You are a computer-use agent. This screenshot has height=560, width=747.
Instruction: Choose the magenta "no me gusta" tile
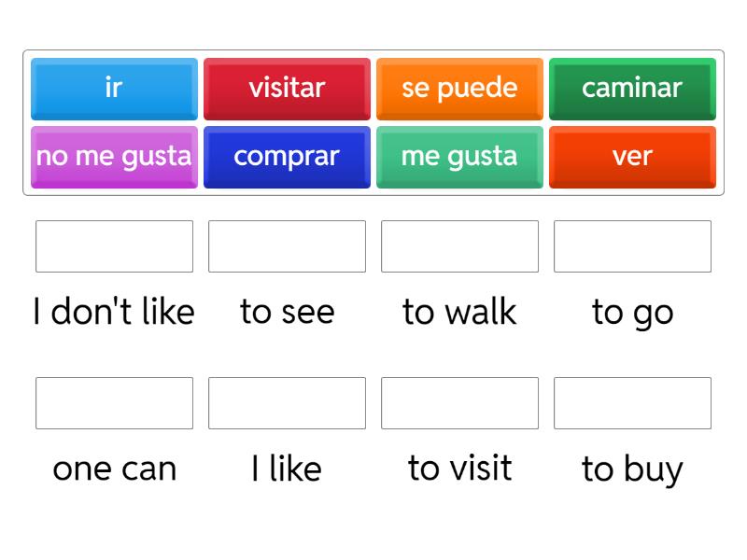click(114, 157)
